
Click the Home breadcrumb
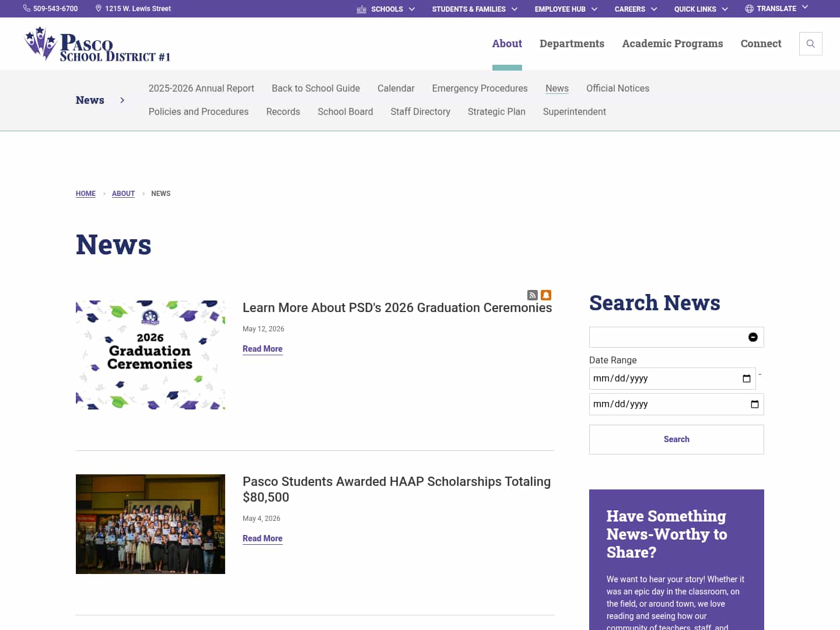(86, 194)
